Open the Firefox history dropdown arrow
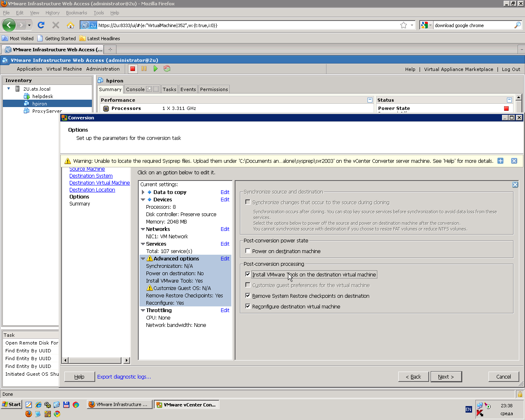This screenshot has width=525, height=420. pyautogui.click(x=29, y=25)
